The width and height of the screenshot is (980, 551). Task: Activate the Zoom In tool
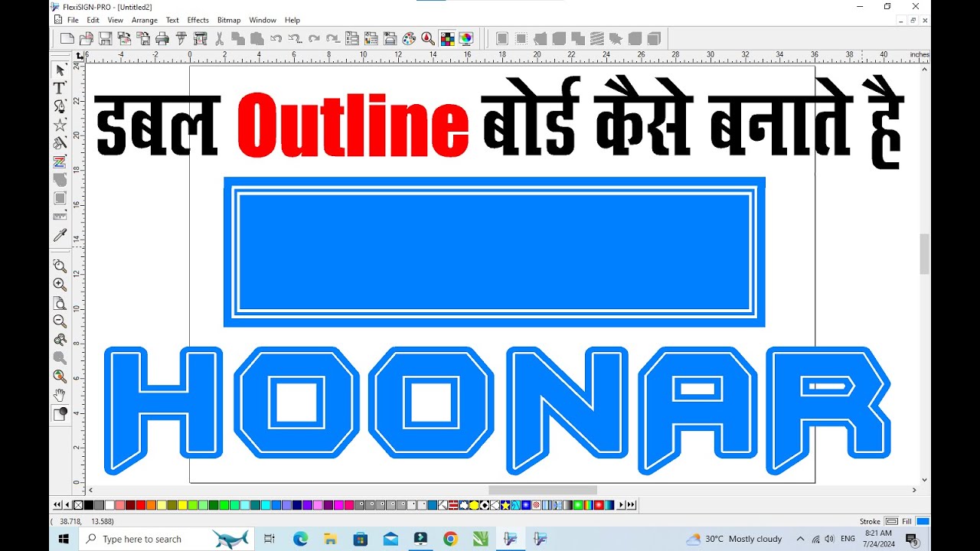[x=60, y=284]
